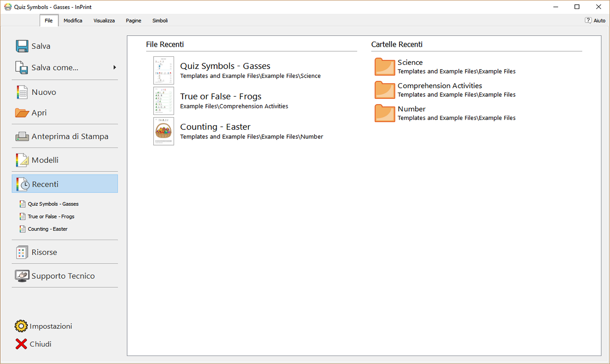Click the Salva floppy disk icon
610x364 pixels.
tap(22, 46)
